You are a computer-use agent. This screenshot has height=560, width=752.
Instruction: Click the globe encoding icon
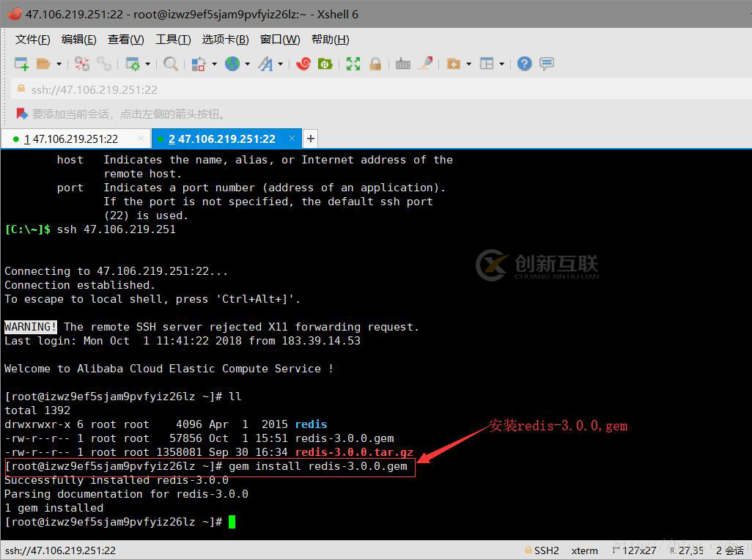coord(232,64)
